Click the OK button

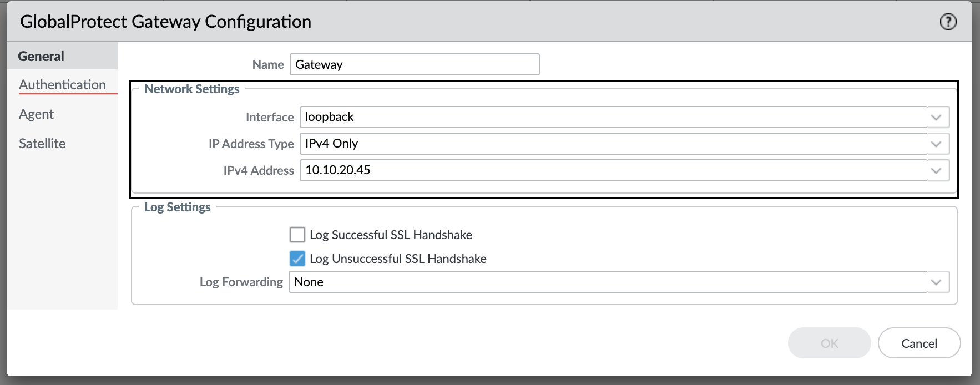(x=829, y=343)
